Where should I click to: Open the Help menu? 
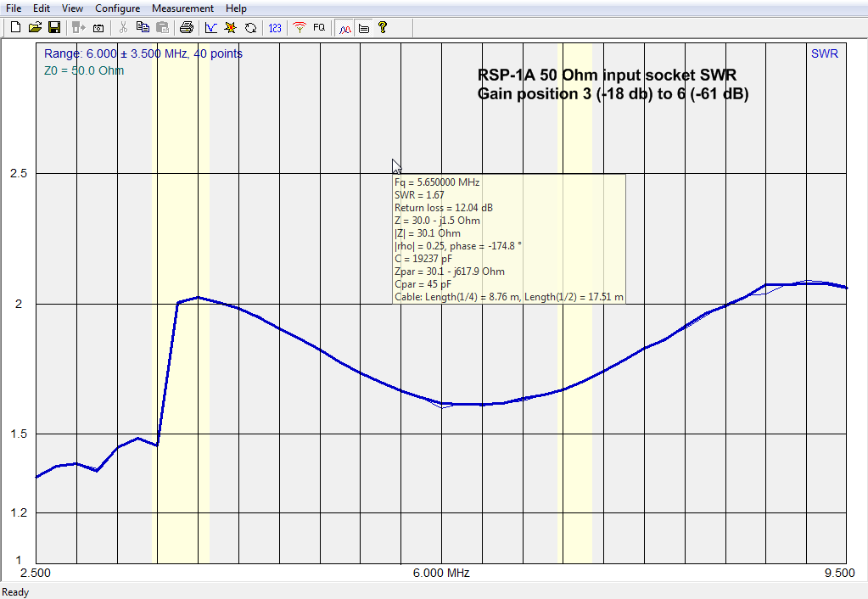[x=236, y=8]
